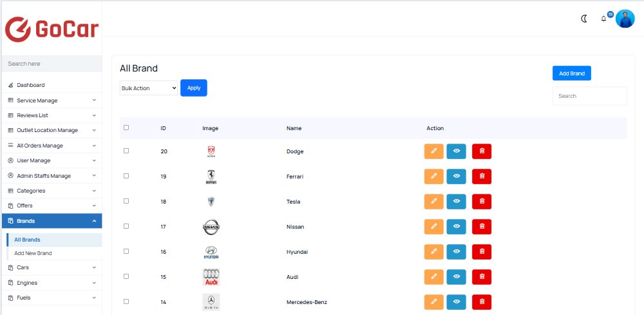Screen dimensions: 644x315
Task: View the Dodge brand with eye icon
Action: coord(457,151)
